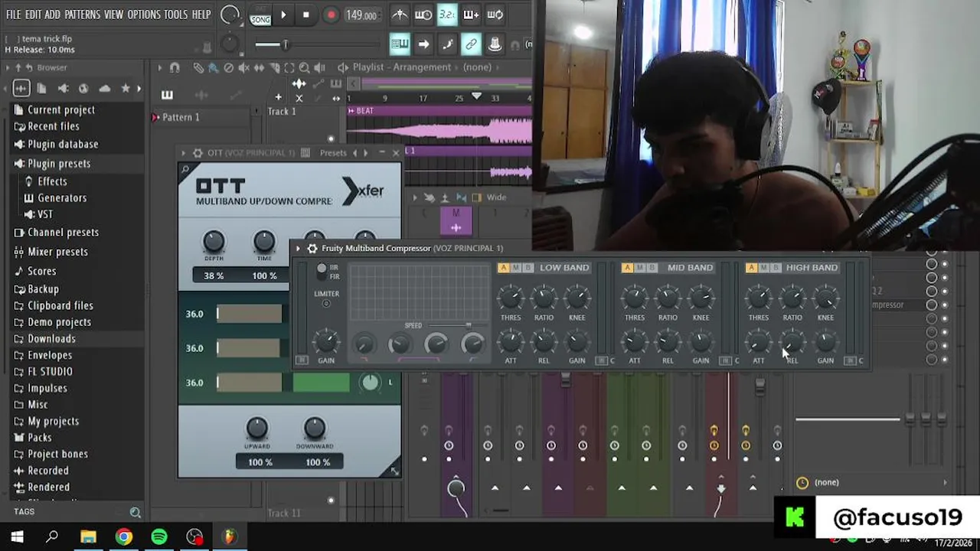This screenshot has width=980, height=551.
Task: Click the OTT window gear settings icon
Action: (198, 153)
